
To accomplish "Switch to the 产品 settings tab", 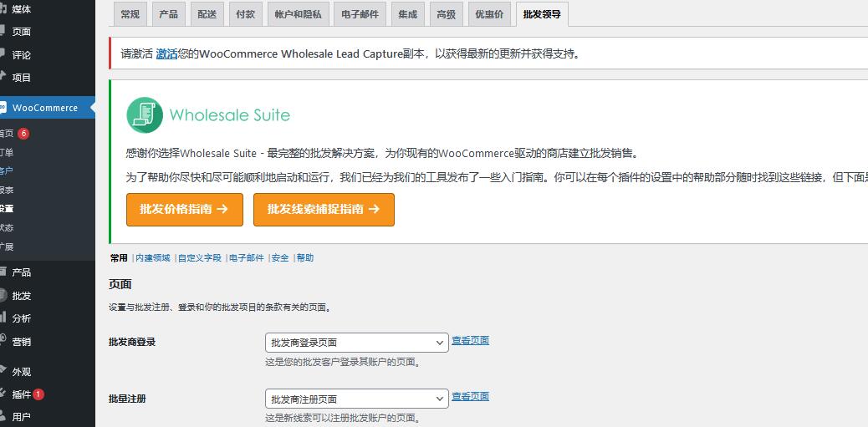I will coord(168,14).
